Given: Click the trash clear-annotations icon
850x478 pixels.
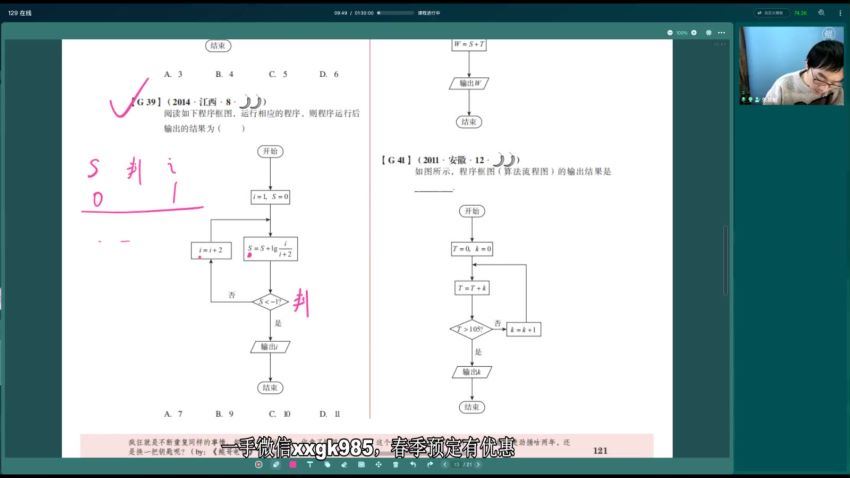Looking at the screenshot, I should coord(396,464).
